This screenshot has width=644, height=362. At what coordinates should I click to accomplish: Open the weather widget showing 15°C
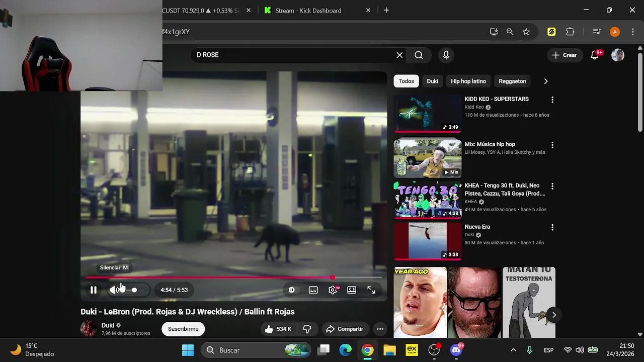pos(33,350)
